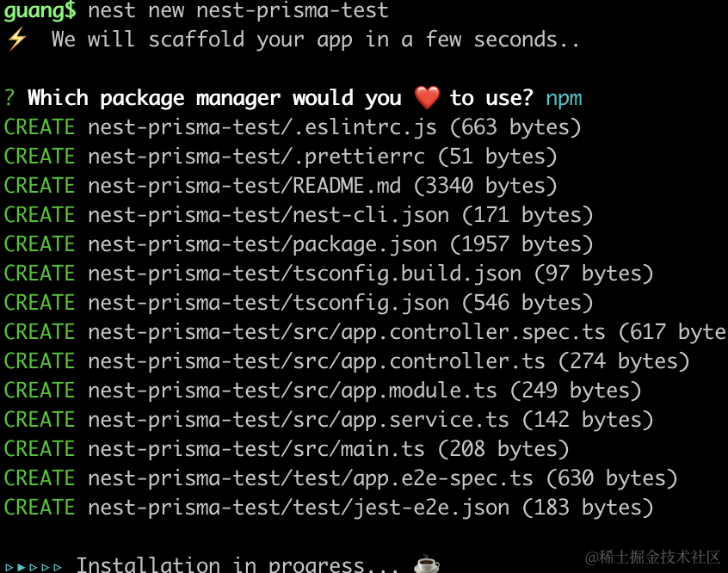Click the "Installation in progress..." status text
This screenshot has width=728, height=573.
238,565
